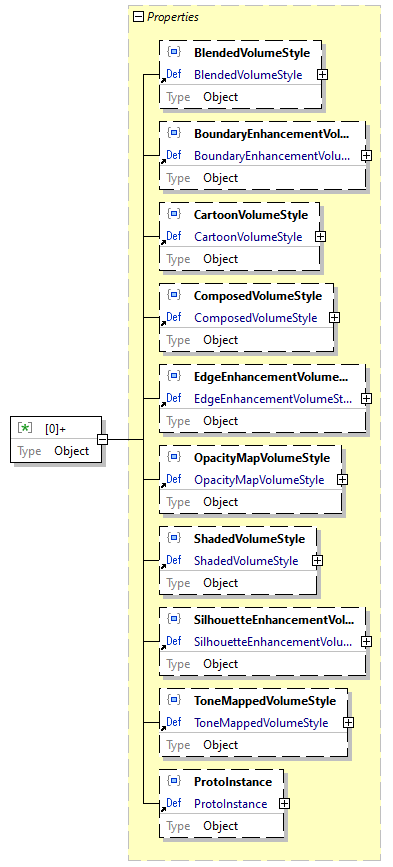Expand the ShadedVolumeStyle node
Image resolution: width=393 pixels, height=867 pixels.
tap(318, 561)
